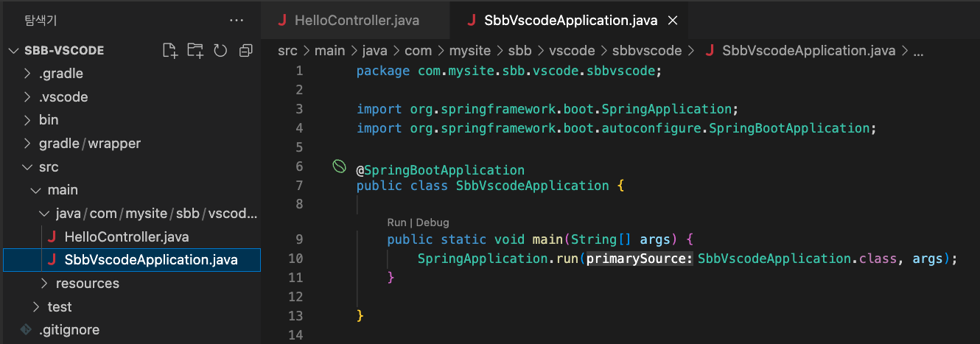The image size is (980, 344).
Task: Collapse the main folder
Action: (36, 190)
